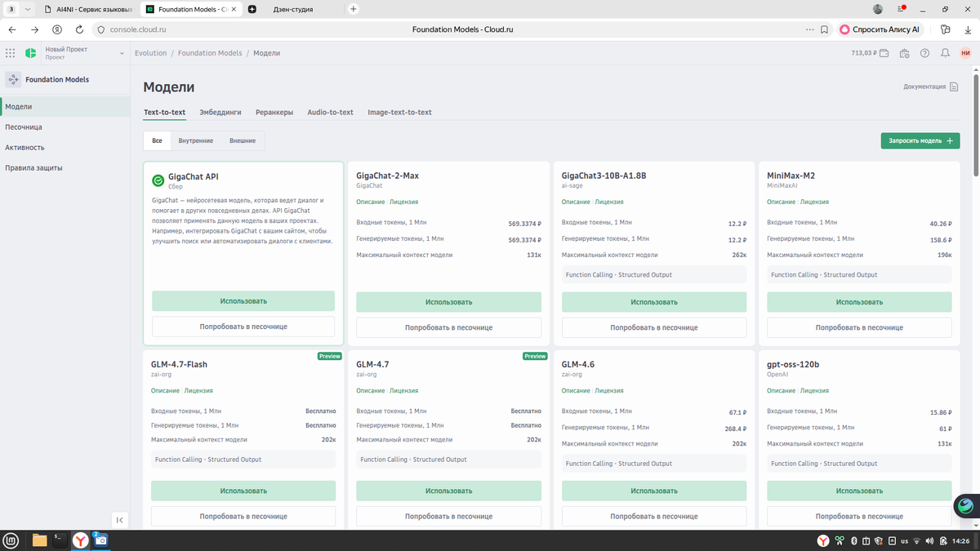980x551 pixels.
Task: Open browser menu with red notification dot
Action: click(902, 9)
